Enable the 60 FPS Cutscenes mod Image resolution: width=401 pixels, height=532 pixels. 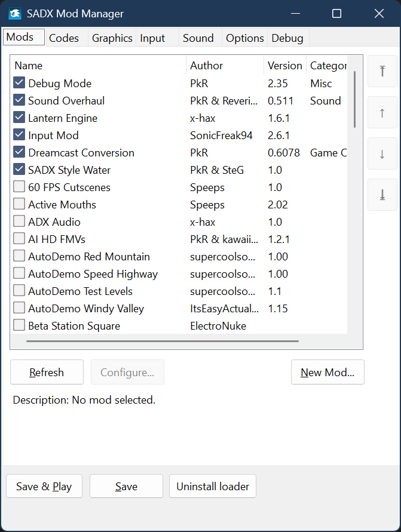click(19, 187)
